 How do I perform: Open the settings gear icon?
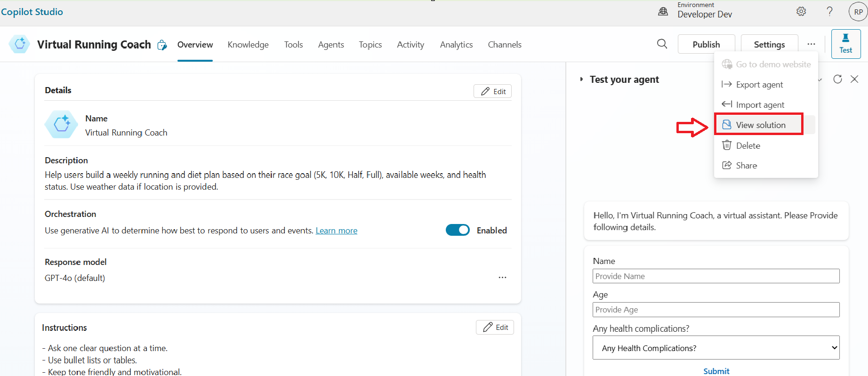(801, 12)
